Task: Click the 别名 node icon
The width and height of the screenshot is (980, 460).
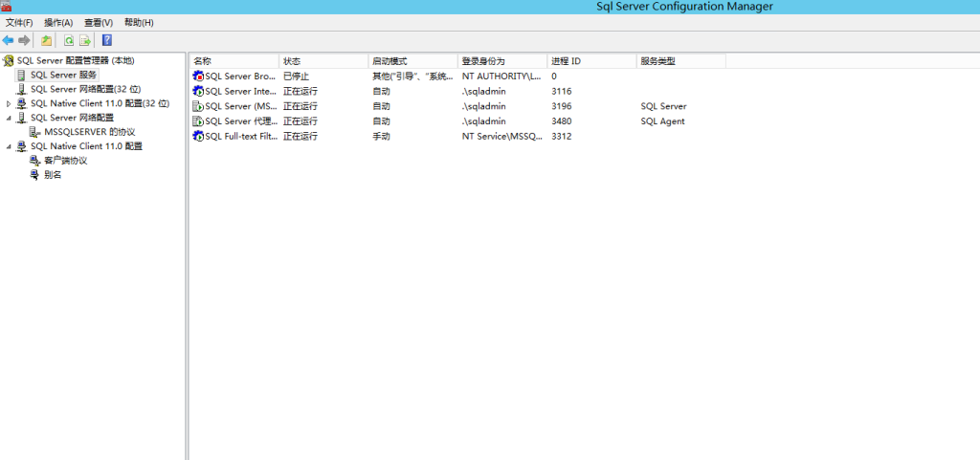Action: point(35,175)
